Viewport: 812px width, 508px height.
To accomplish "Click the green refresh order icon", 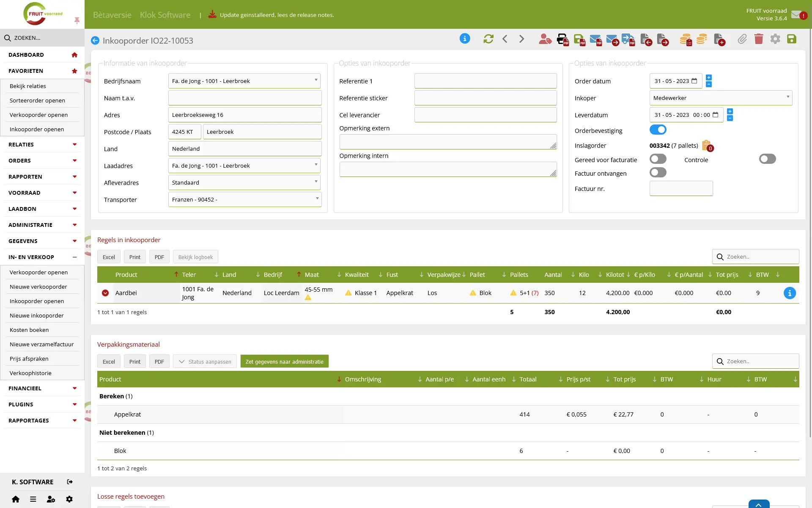I will [x=488, y=39].
